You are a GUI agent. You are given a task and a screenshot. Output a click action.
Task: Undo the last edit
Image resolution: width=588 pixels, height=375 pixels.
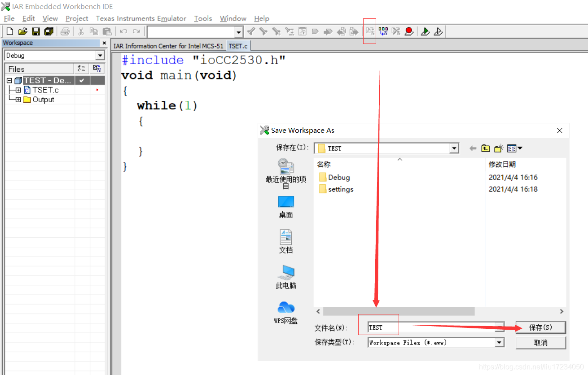click(123, 31)
